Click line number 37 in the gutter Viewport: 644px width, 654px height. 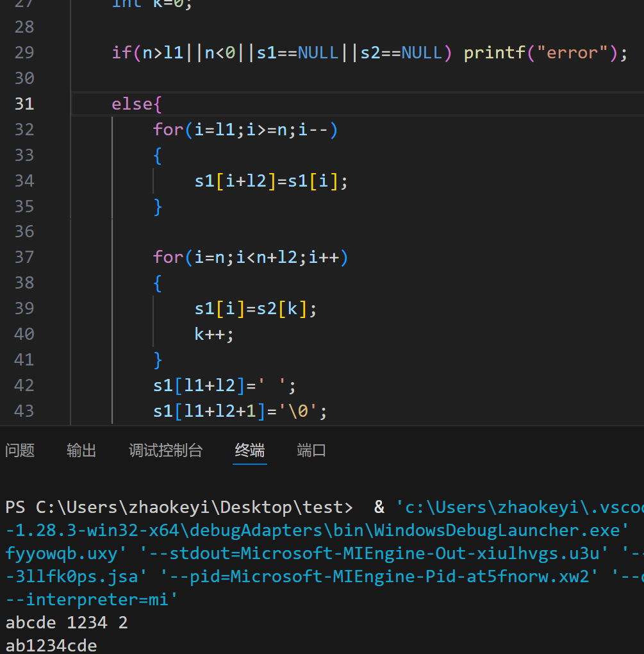click(x=24, y=257)
